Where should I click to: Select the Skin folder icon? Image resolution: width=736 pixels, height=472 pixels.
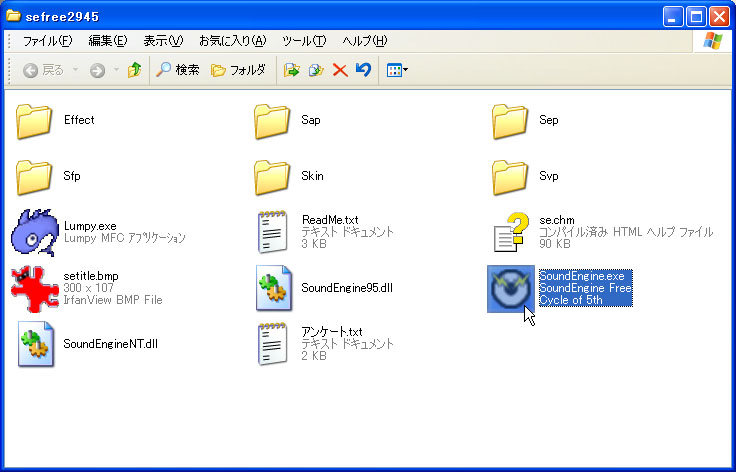click(x=272, y=177)
